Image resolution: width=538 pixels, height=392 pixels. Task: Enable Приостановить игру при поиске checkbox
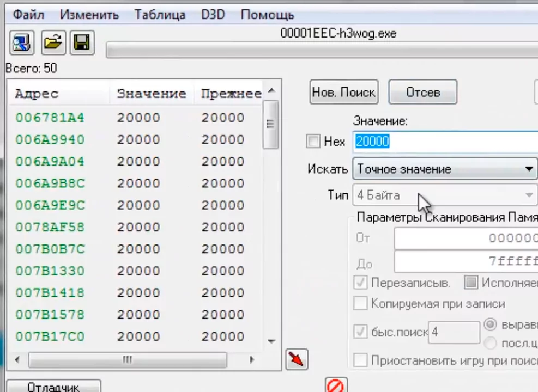pos(360,360)
